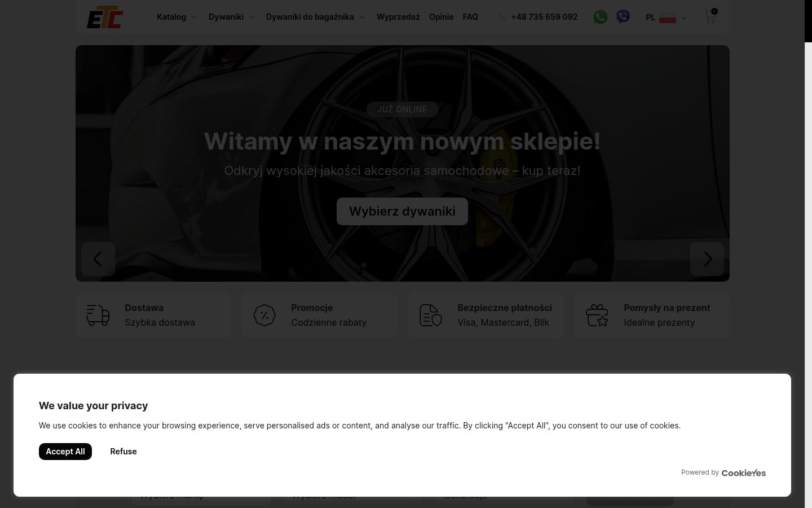Image resolution: width=812 pixels, height=508 pixels.
Task: Call +48 735 659 092
Action: click(544, 17)
